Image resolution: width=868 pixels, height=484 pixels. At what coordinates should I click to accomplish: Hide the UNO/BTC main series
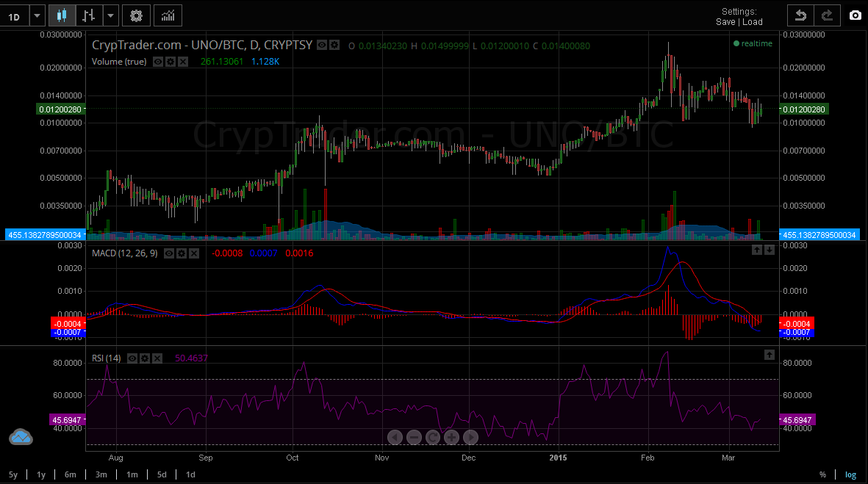tap(322, 46)
